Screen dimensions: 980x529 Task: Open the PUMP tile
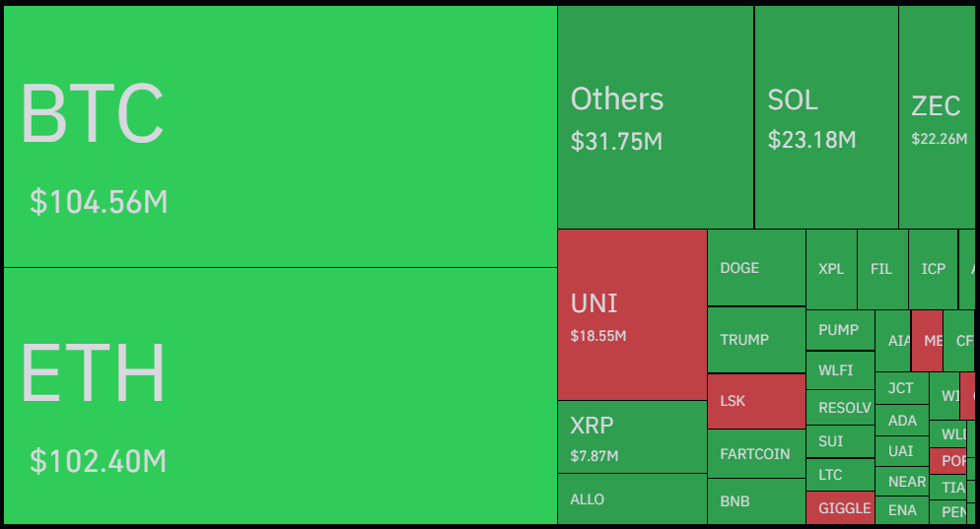[840, 331]
